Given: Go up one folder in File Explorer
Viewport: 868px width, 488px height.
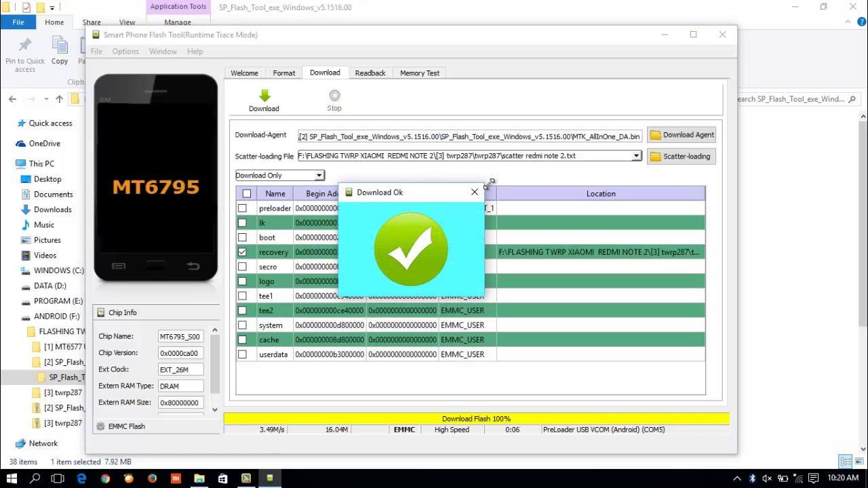Looking at the screenshot, I should coord(60,99).
